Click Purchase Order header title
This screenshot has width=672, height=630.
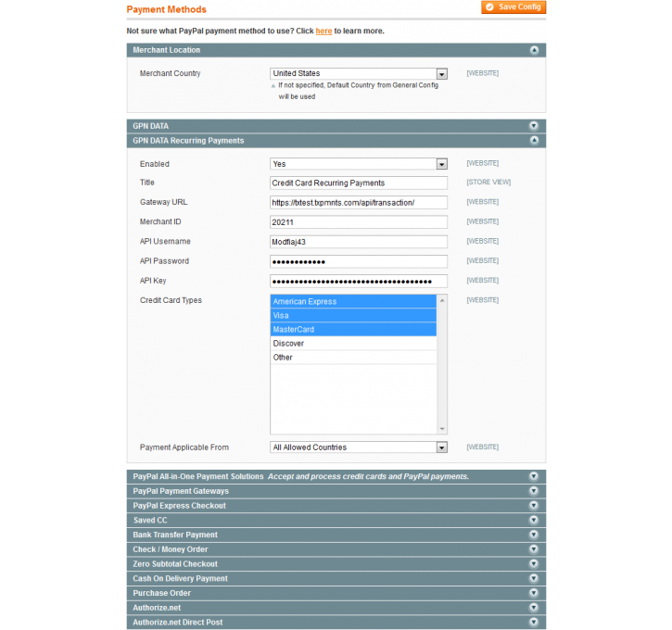(161, 593)
